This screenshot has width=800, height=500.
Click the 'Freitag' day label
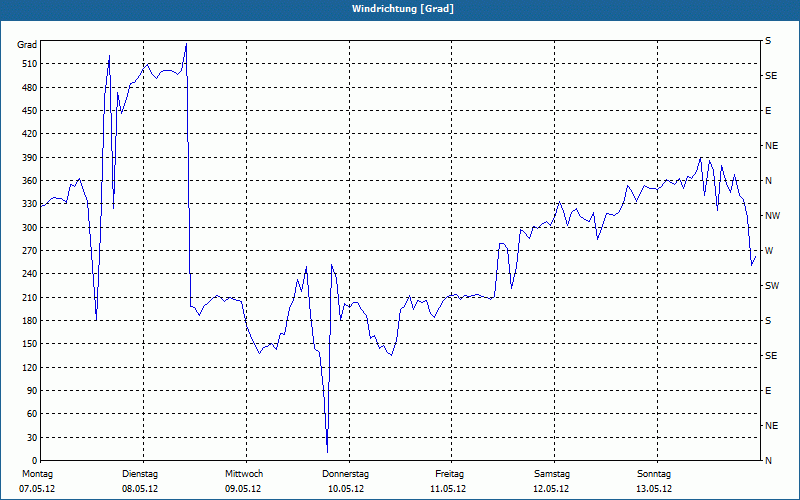pos(449,474)
